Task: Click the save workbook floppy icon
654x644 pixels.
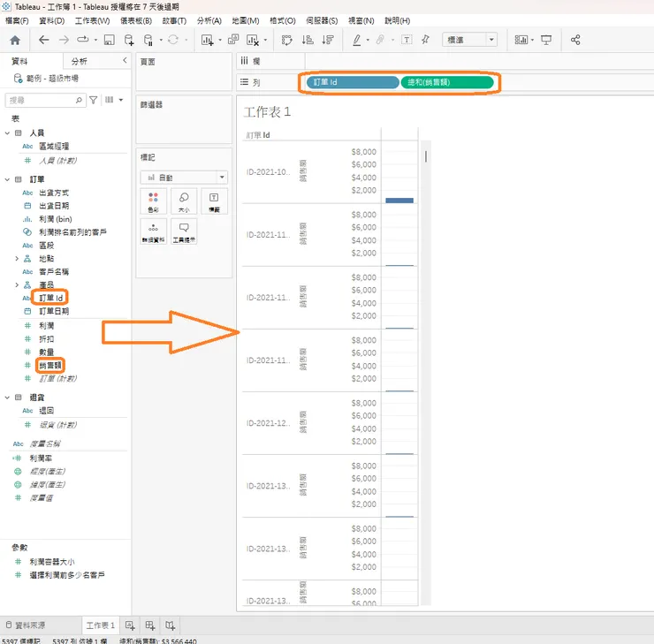Action: pos(110,40)
